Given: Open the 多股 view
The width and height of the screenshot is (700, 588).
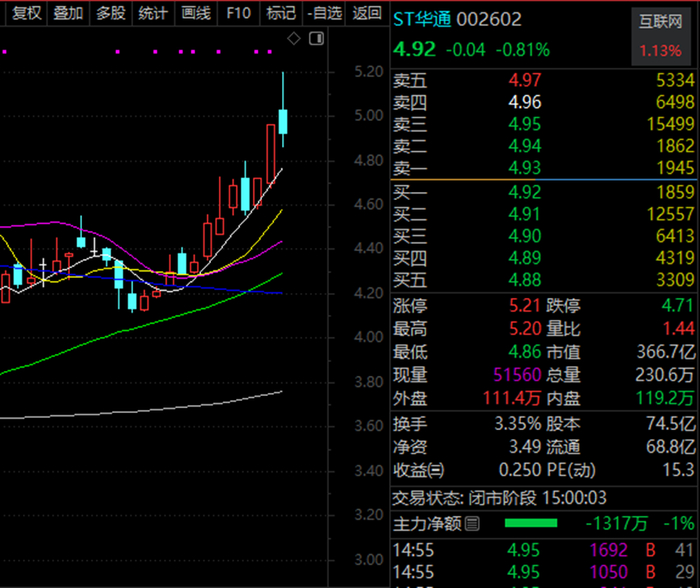Looking at the screenshot, I should (x=111, y=13).
